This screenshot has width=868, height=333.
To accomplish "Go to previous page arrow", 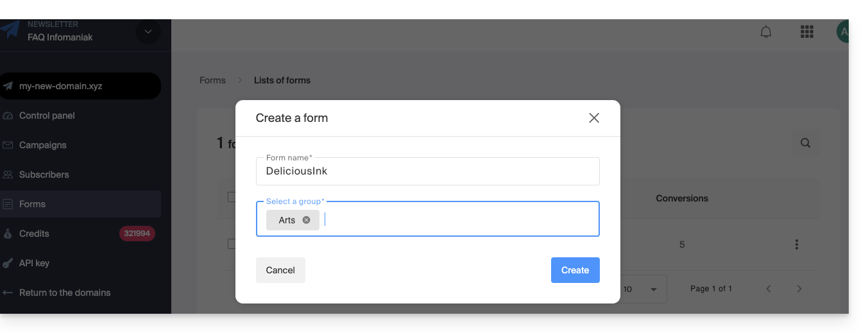I will click(x=769, y=289).
